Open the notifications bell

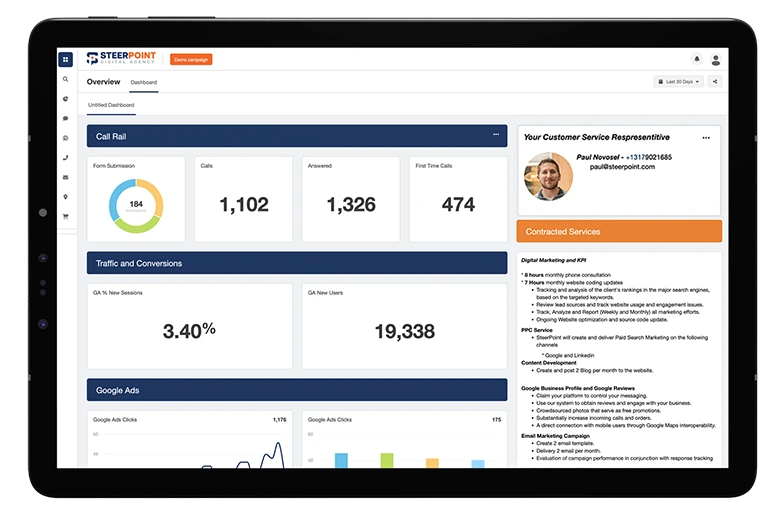[x=697, y=59]
